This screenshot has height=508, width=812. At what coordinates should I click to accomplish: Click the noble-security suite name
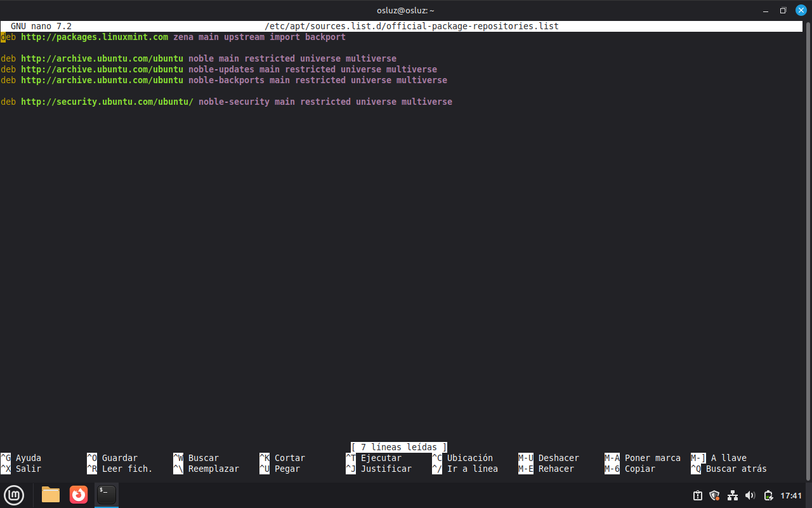(234, 102)
